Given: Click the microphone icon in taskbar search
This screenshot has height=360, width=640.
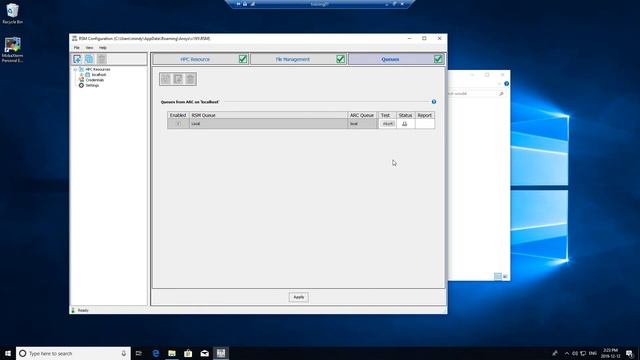Looking at the screenshot, I should coord(124,353).
